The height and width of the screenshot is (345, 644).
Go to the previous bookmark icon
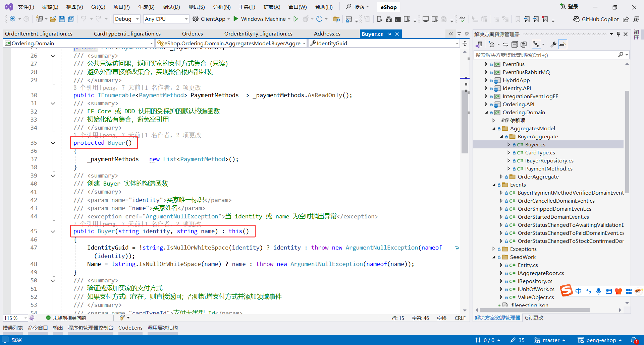point(527,19)
